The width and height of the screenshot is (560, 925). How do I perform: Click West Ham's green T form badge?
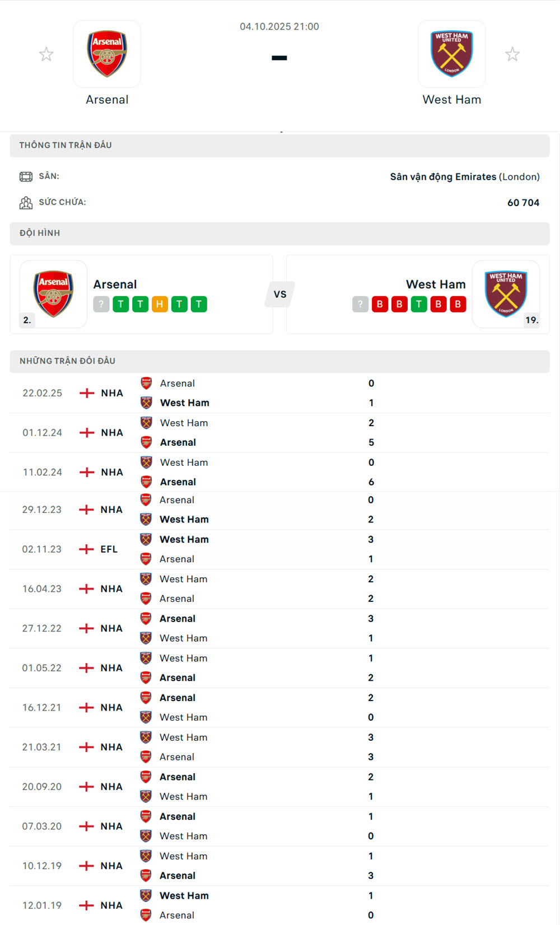419,304
